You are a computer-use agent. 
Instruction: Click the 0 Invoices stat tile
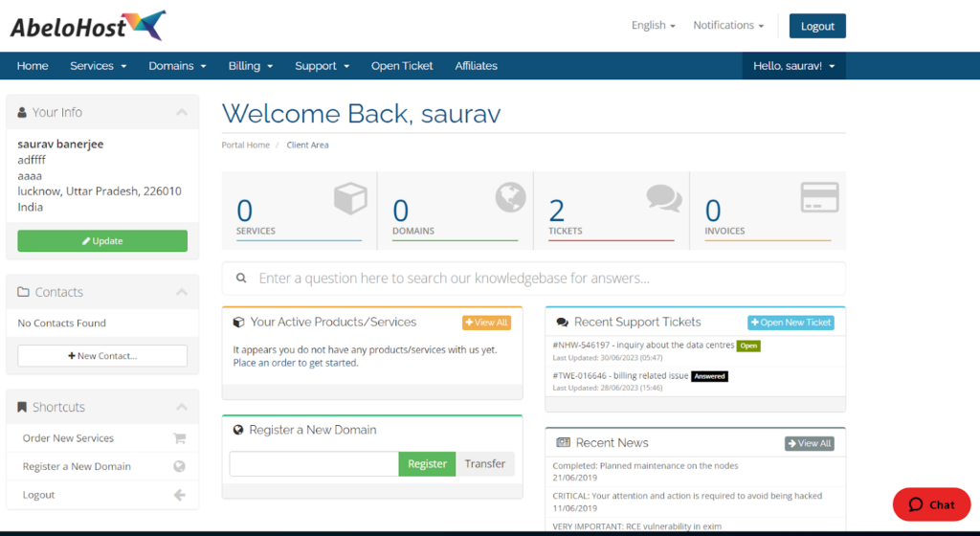point(768,211)
